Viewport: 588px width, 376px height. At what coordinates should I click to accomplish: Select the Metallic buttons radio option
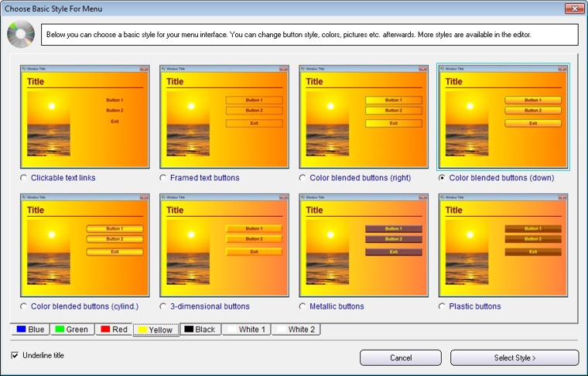pos(303,306)
